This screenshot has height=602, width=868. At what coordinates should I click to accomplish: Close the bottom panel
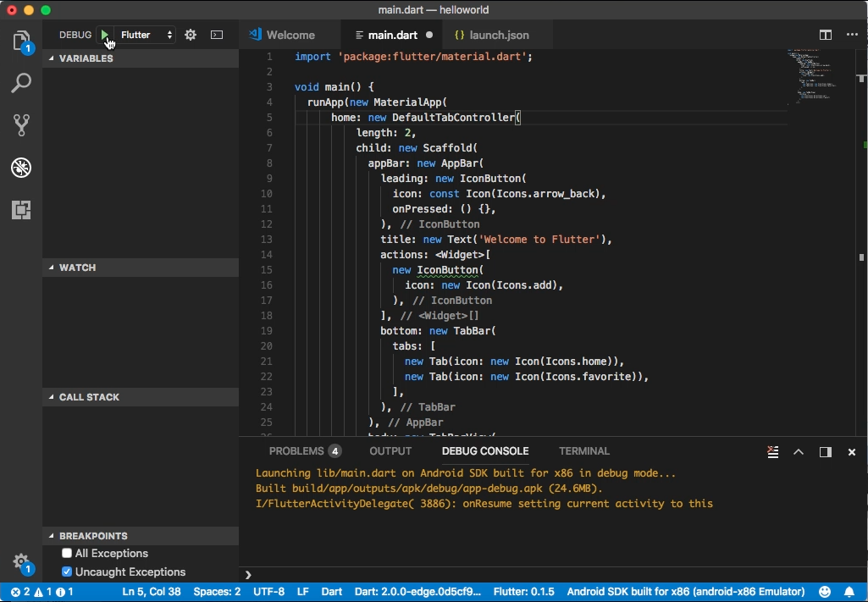(852, 452)
